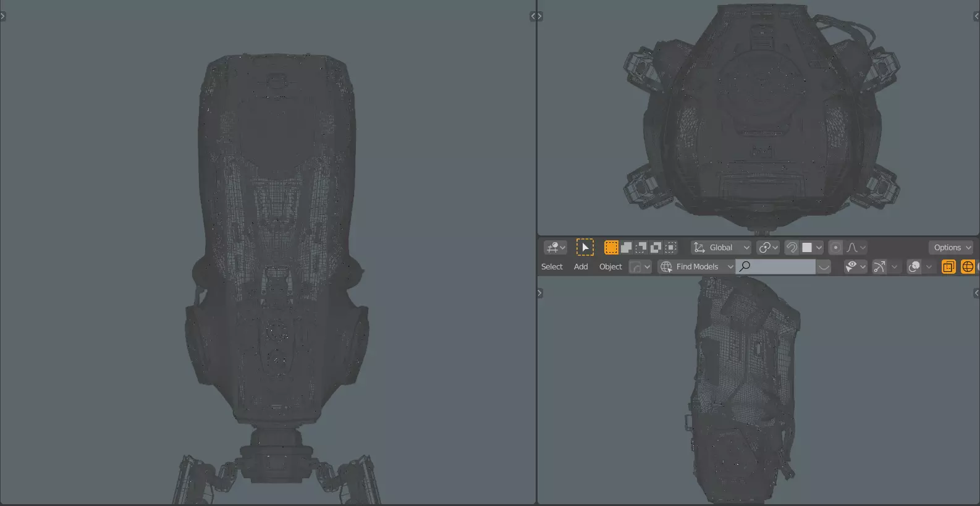The image size is (980, 506).
Task: Toggle X-ray mode
Action: coord(948,266)
